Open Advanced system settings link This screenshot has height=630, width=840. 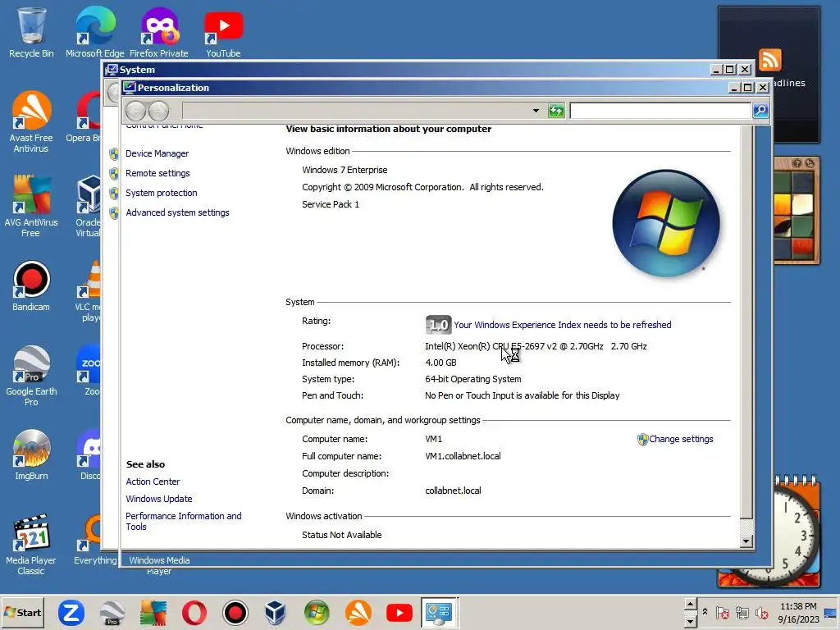(x=177, y=212)
